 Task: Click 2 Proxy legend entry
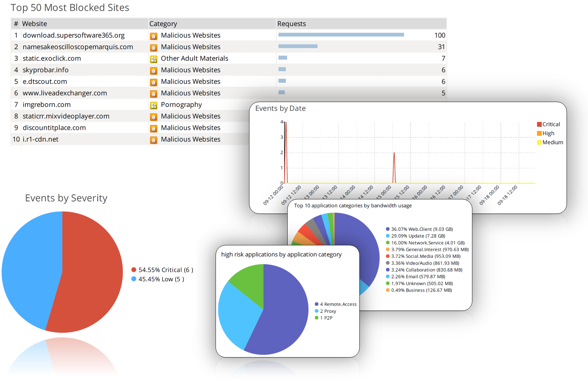click(x=325, y=311)
